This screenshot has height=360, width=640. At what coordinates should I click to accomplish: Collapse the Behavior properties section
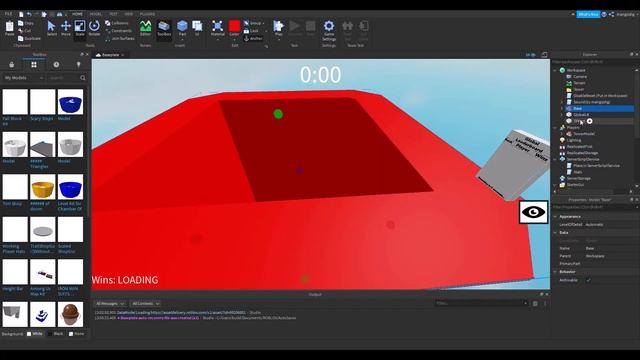(556, 271)
